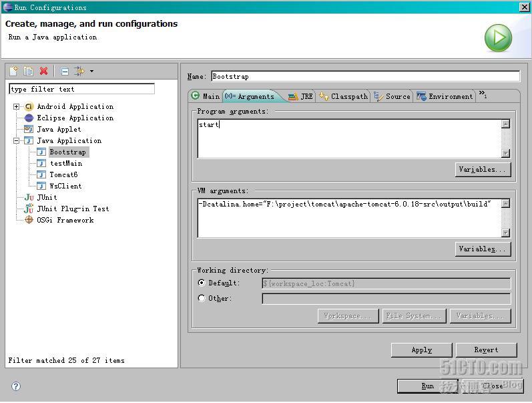Collapse all tree items in toolbar
Image resolution: width=532 pixels, height=403 pixels.
tap(64, 71)
